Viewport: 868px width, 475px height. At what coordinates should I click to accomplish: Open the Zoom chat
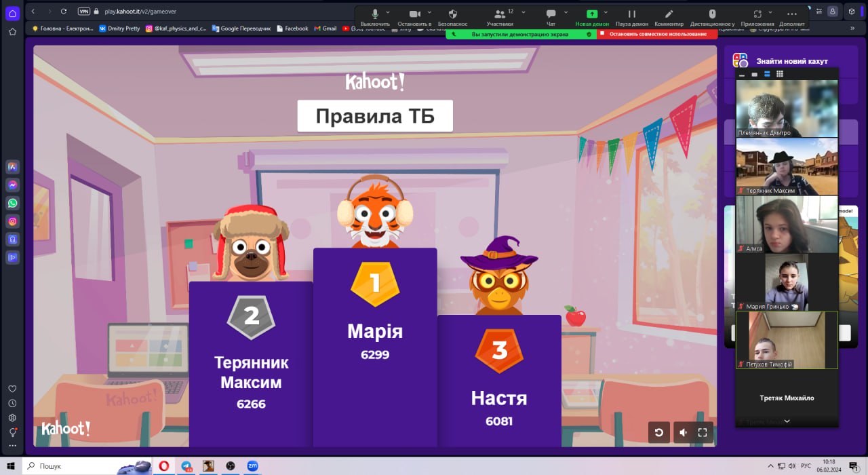pos(551,14)
